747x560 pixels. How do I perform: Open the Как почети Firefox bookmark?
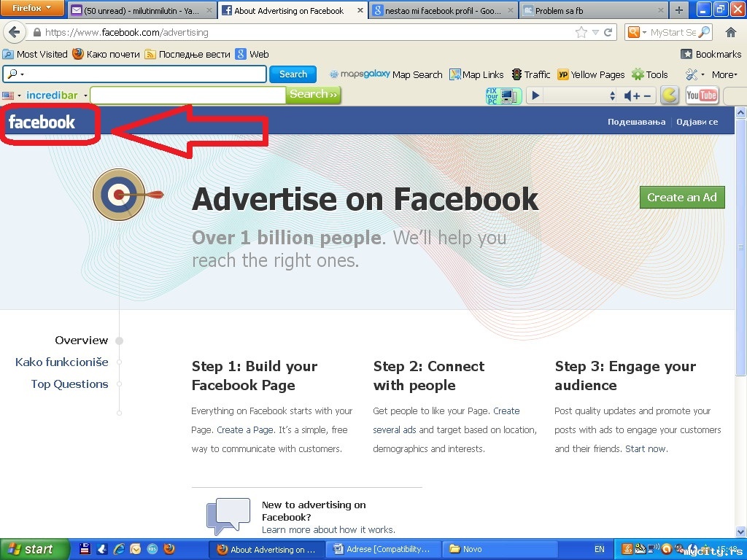pos(107,54)
